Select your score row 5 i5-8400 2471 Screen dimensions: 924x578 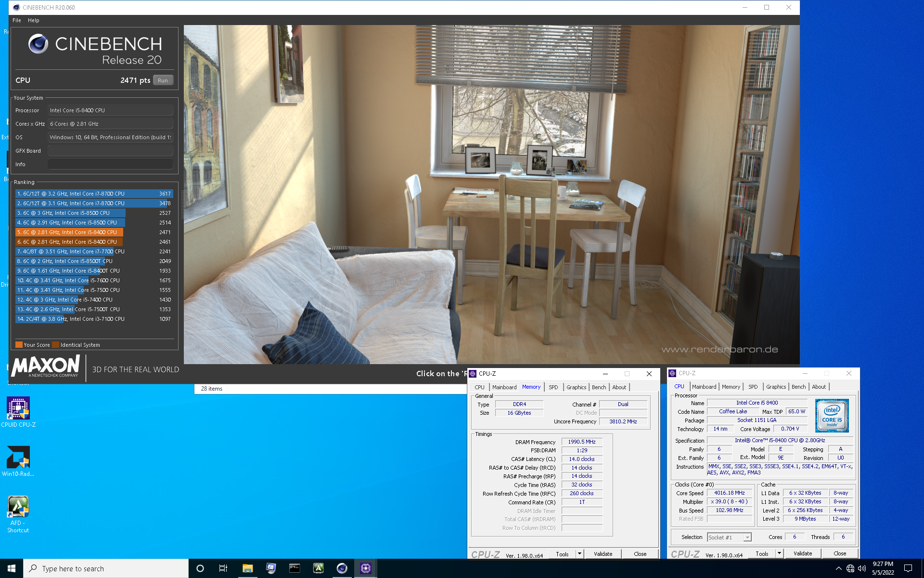point(94,232)
